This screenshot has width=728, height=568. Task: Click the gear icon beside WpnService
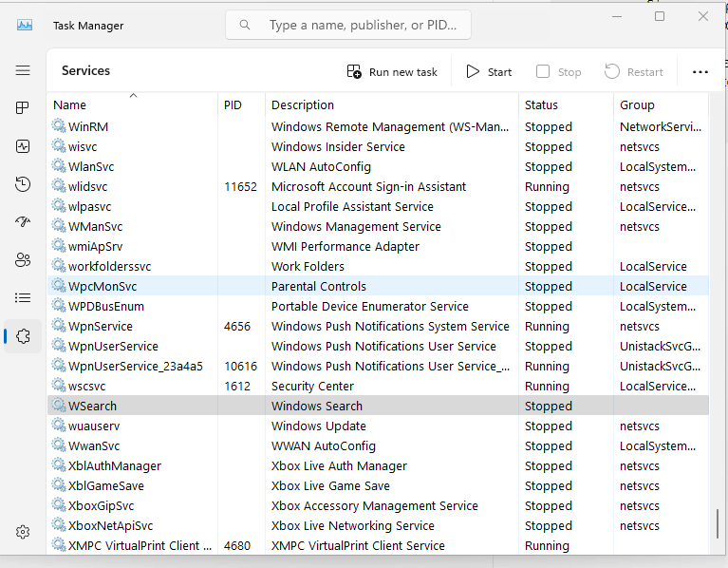[59, 325]
